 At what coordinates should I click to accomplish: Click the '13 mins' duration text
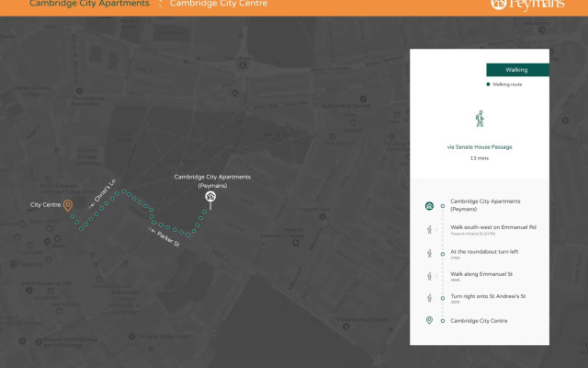point(480,158)
